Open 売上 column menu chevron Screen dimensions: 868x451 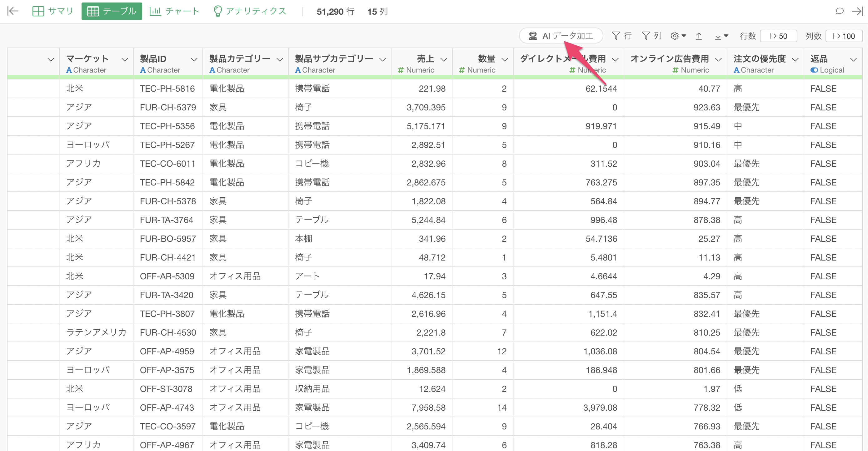(x=444, y=60)
